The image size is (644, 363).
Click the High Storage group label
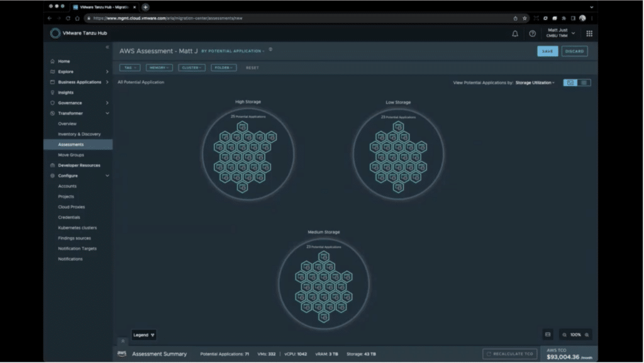[x=248, y=102]
